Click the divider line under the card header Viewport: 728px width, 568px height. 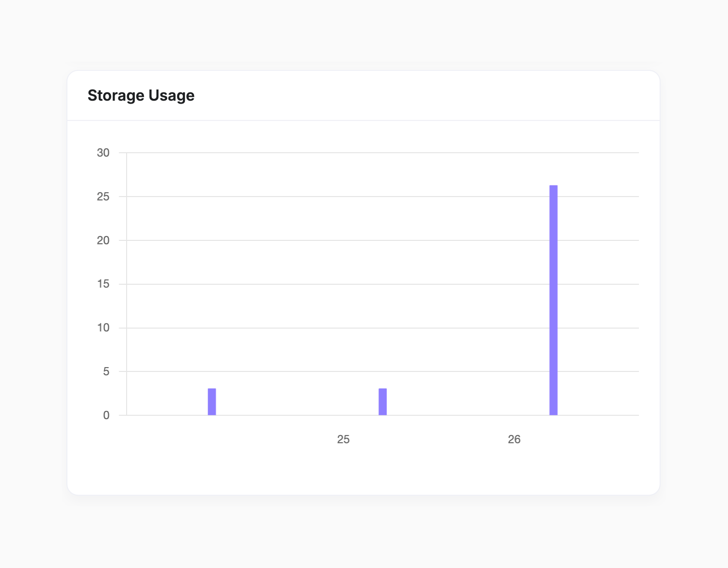364,120
